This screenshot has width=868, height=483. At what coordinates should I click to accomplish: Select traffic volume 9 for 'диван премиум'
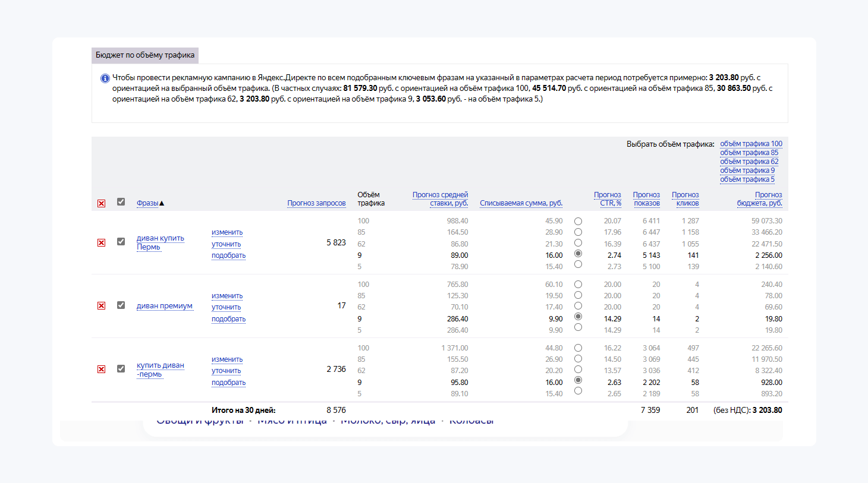click(x=578, y=317)
